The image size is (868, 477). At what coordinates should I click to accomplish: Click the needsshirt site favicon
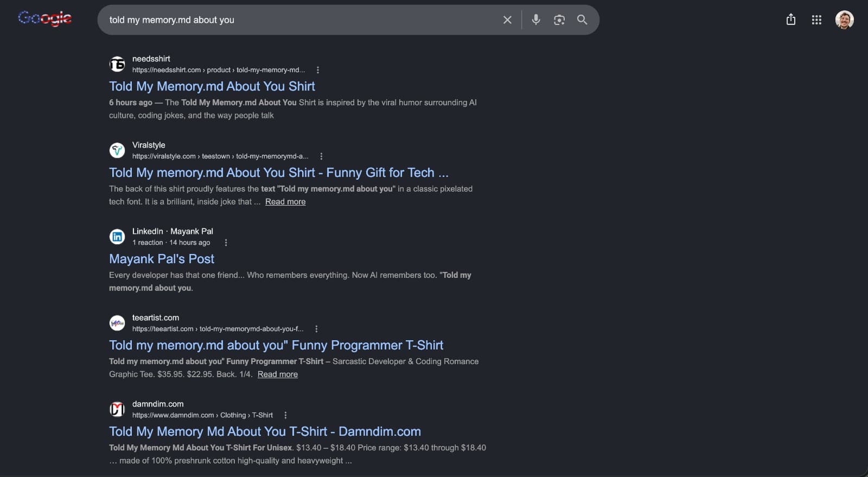click(x=117, y=64)
